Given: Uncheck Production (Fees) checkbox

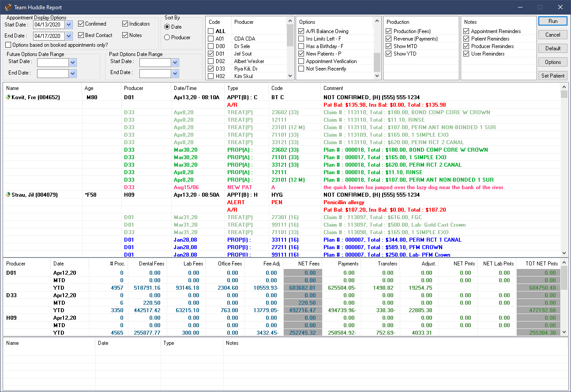Looking at the screenshot, I should pos(389,31).
